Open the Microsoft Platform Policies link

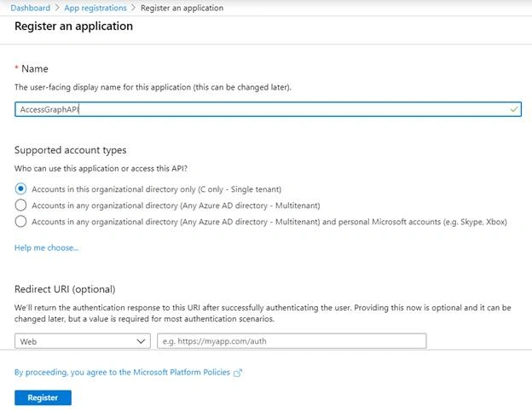(122, 372)
